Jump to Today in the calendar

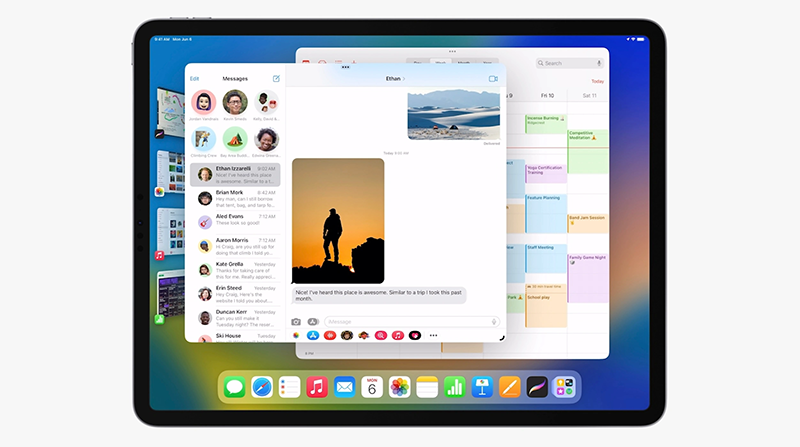tap(597, 81)
